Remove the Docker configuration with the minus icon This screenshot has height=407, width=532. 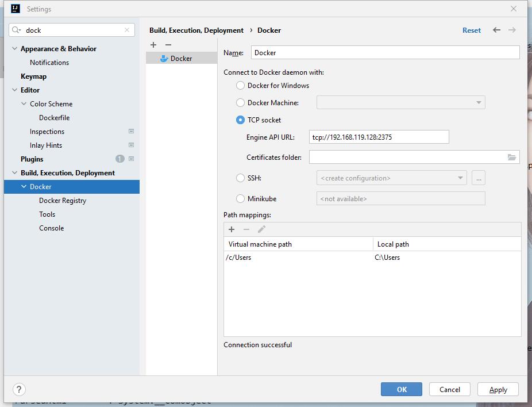(168, 45)
